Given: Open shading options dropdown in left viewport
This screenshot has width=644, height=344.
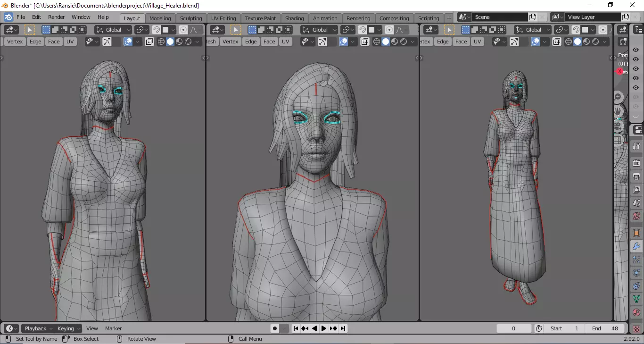Looking at the screenshot, I should (x=198, y=42).
